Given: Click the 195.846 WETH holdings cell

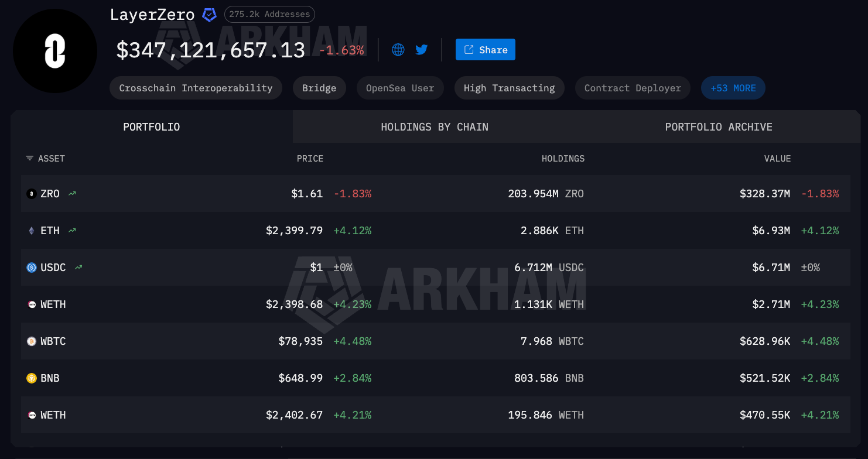Looking at the screenshot, I should 546,415.
